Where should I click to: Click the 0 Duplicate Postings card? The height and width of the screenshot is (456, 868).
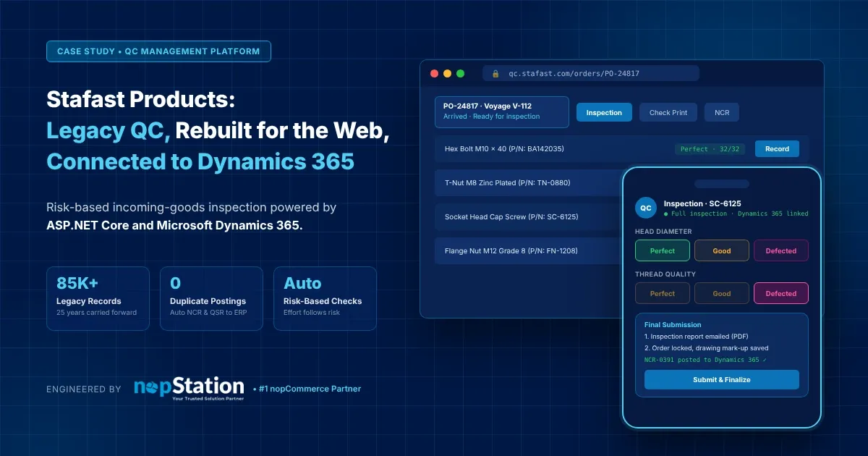[211, 298]
